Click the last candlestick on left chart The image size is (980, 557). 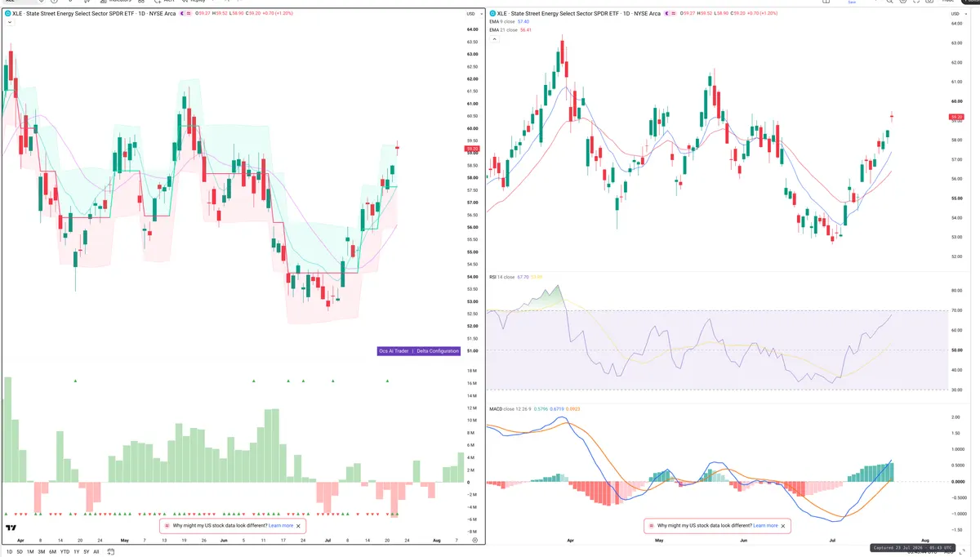(x=398, y=148)
